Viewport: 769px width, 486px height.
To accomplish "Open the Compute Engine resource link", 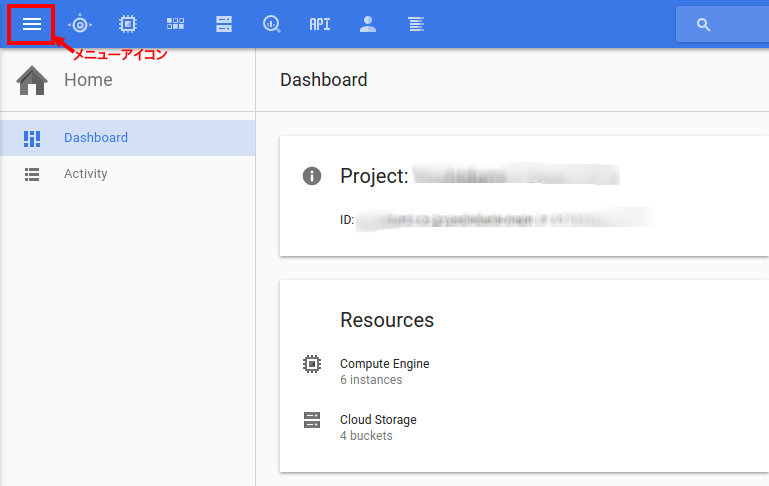I will [x=384, y=364].
